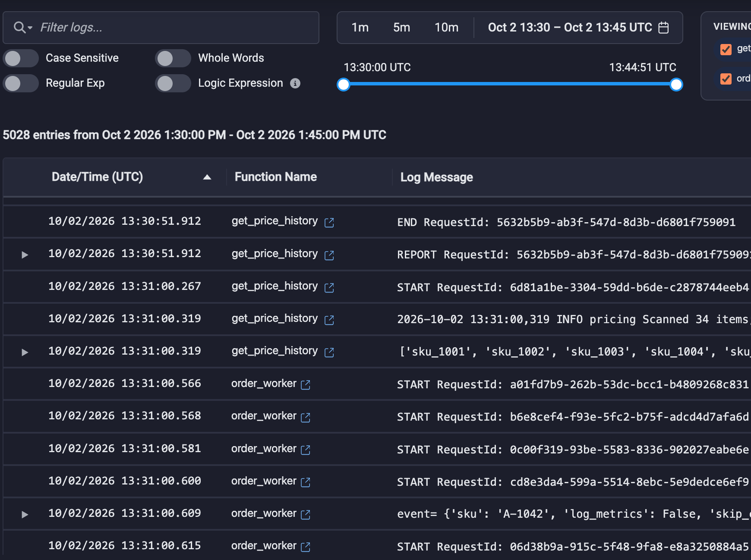Screen dimensions: 751x560
Task: Enable the Case Sensitive toggle
Action: pyautogui.click(x=21, y=58)
